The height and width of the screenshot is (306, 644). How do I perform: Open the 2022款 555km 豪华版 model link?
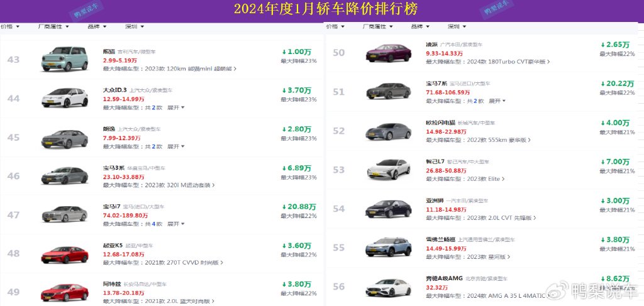click(x=499, y=140)
